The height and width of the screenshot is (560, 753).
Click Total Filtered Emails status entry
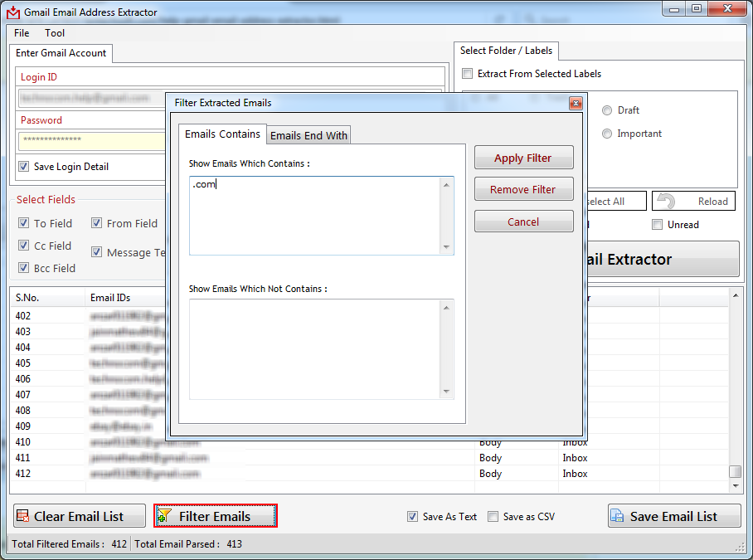(69, 544)
